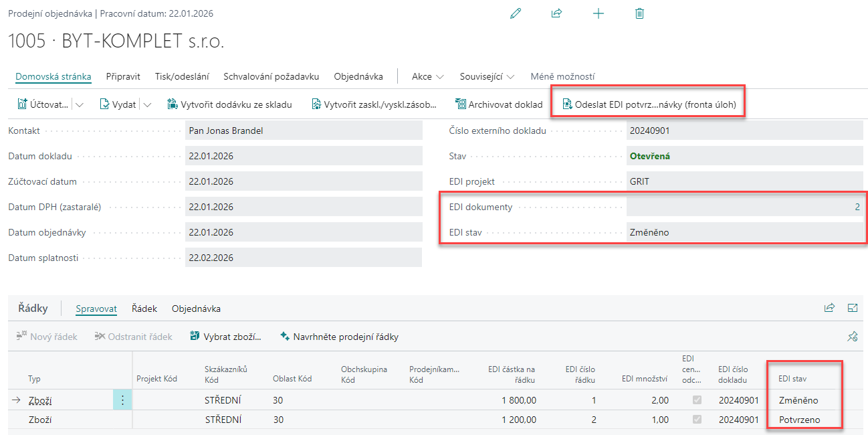868x435 pixels.
Task: Click the Datum DPH (zastaralé) field
Action: click(304, 207)
